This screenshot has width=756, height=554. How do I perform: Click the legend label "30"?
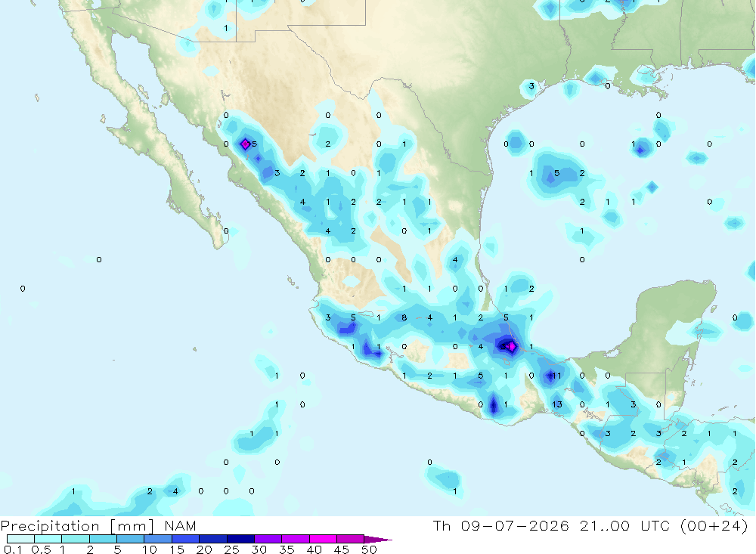coord(259,549)
